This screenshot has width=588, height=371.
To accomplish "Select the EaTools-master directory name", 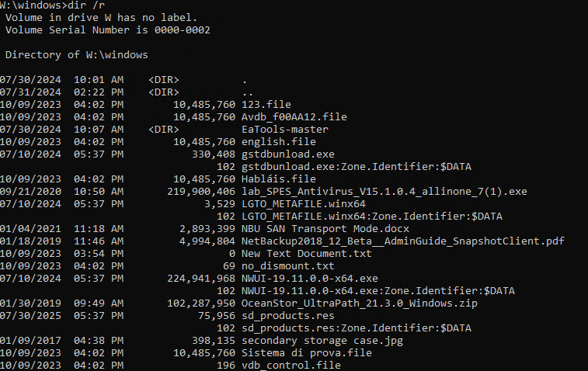I will pyautogui.click(x=285, y=130).
